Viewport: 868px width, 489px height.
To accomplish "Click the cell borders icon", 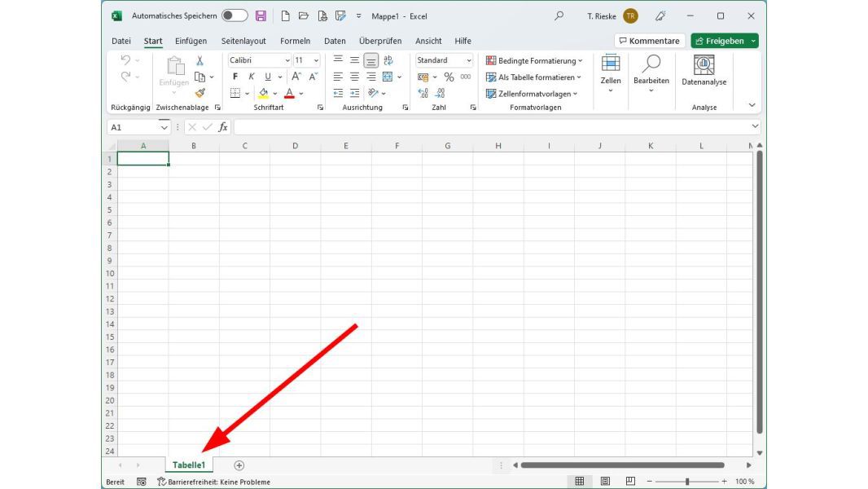I will click(x=235, y=93).
